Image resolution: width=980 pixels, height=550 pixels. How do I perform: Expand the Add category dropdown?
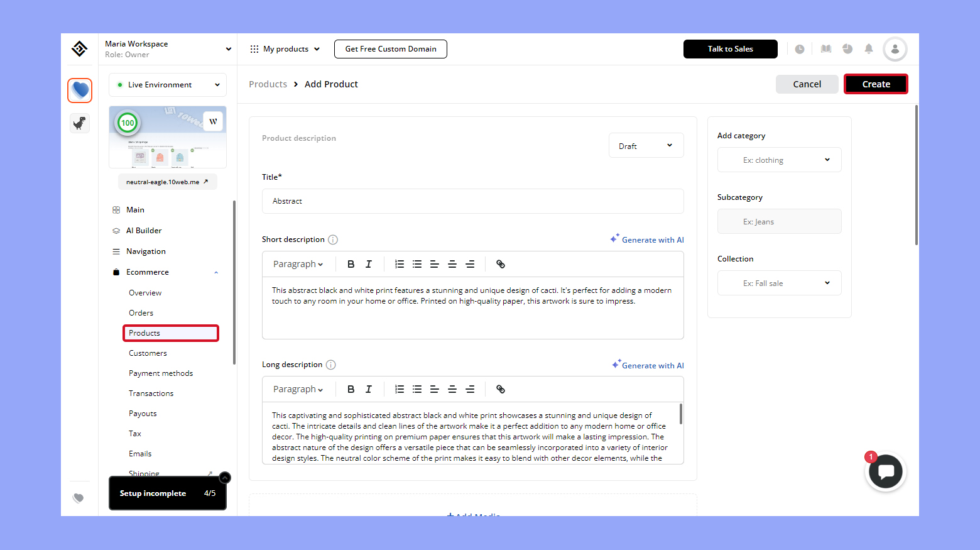coord(779,160)
